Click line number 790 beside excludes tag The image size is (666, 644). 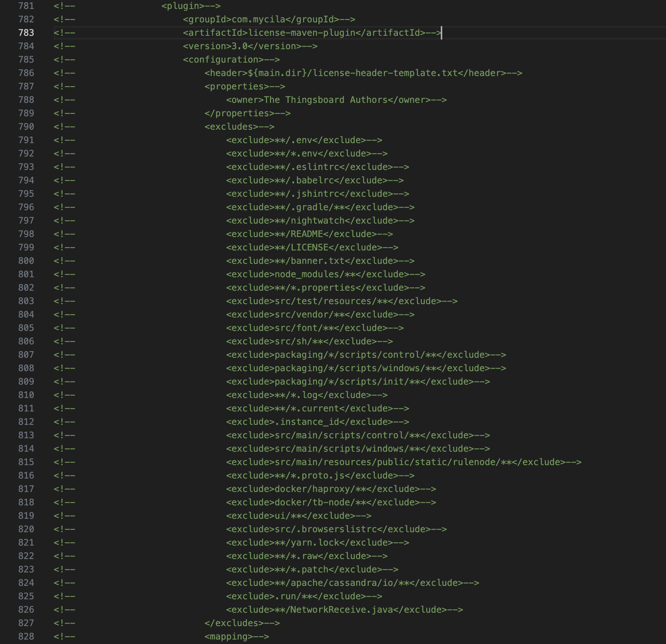tap(26, 127)
